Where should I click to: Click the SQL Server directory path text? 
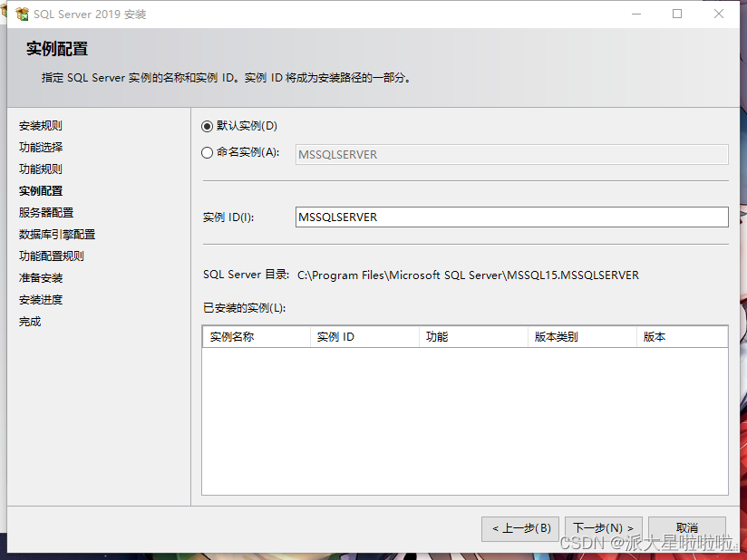coord(468,275)
